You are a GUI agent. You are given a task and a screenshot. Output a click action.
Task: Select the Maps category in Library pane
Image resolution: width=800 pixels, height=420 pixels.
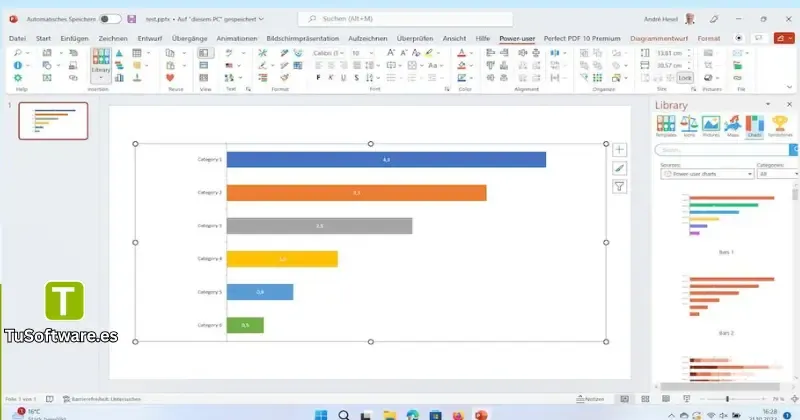coord(733,126)
